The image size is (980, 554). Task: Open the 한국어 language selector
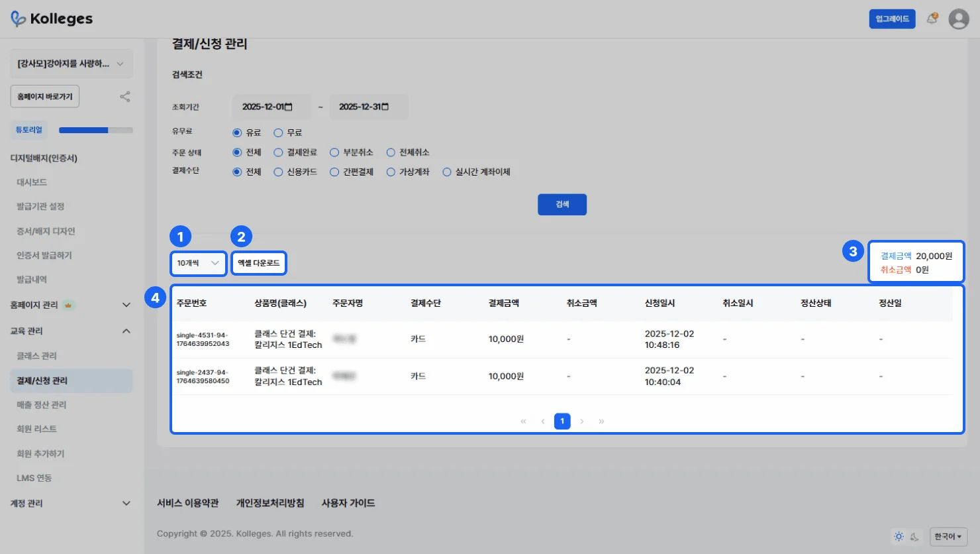point(948,536)
